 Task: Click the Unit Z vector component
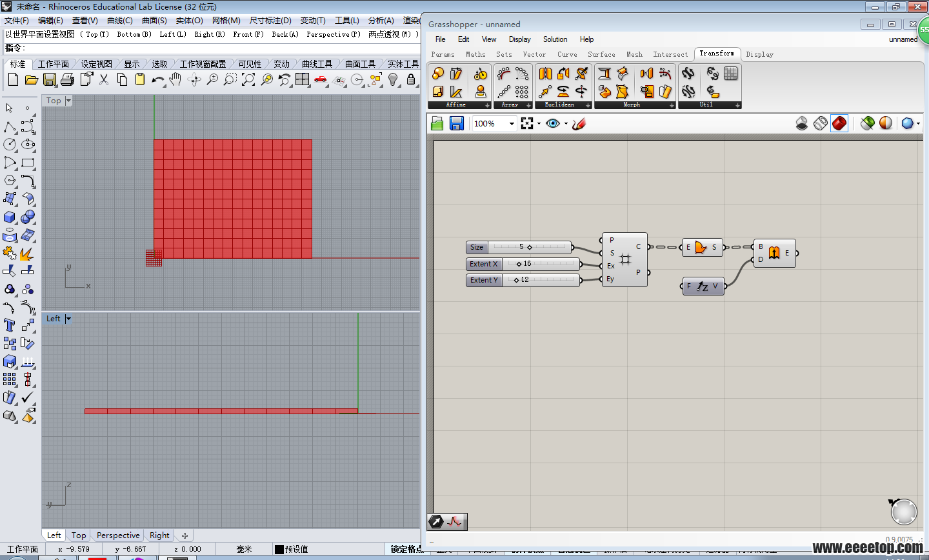[x=703, y=286]
